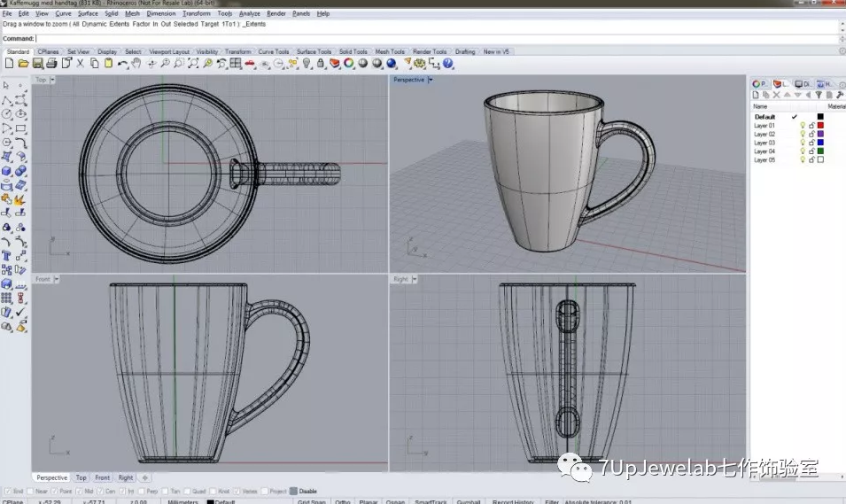The width and height of the screenshot is (846, 504).
Task: Toggle Layer 03 lock icon
Action: click(x=811, y=143)
